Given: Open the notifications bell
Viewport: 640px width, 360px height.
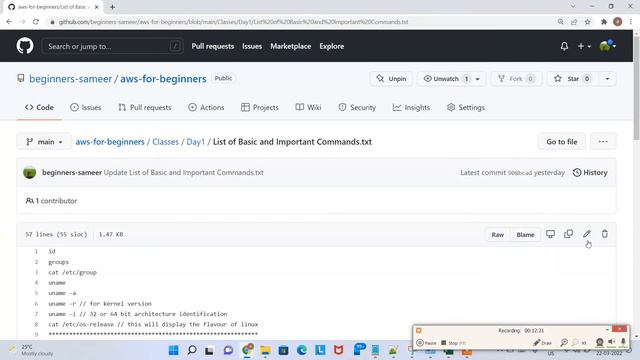Looking at the screenshot, I should coord(564,46).
